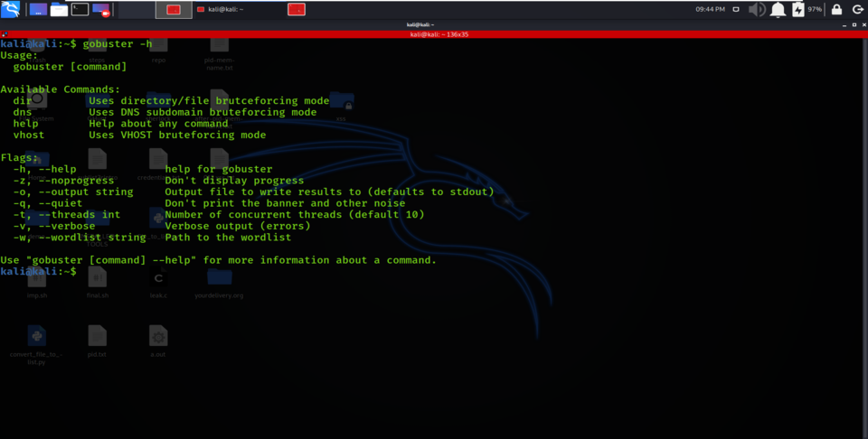Image resolution: width=868 pixels, height=439 pixels.
Task: Click the 'dir' command row
Action: 171,100
